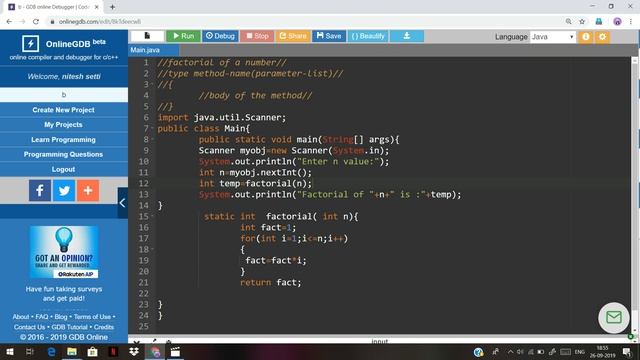Go back with the browser back arrow
The width and height of the screenshot is (640, 360).
9,22
